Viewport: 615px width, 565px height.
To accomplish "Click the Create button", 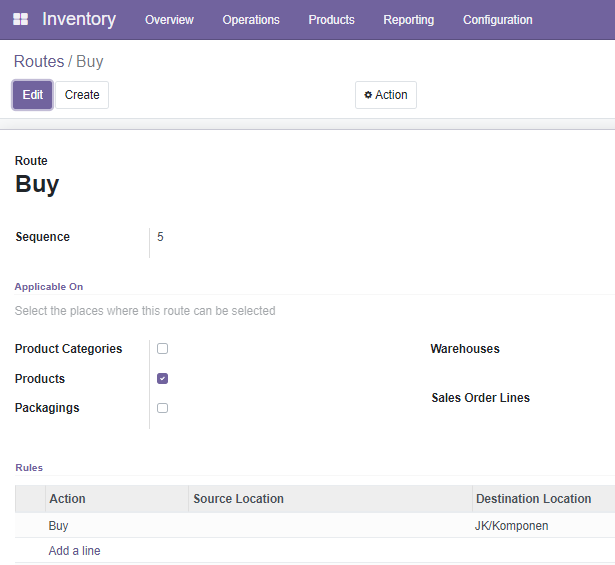I will pos(82,95).
